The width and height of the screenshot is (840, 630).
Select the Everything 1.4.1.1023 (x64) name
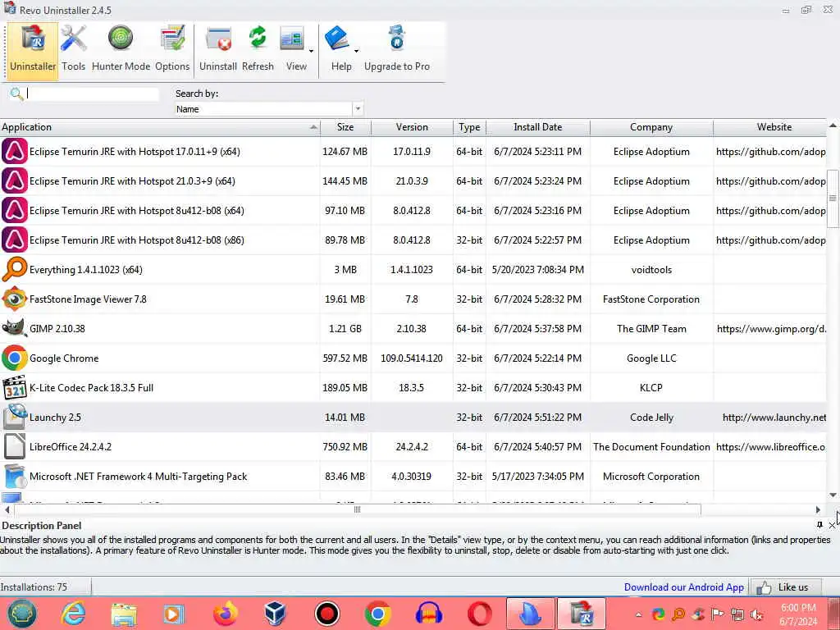[85, 269]
